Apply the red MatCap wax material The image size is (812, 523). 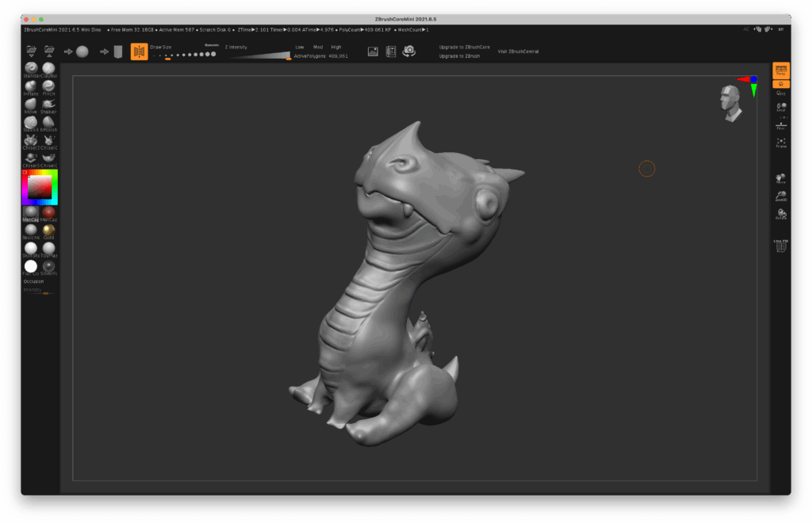tap(48, 213)
